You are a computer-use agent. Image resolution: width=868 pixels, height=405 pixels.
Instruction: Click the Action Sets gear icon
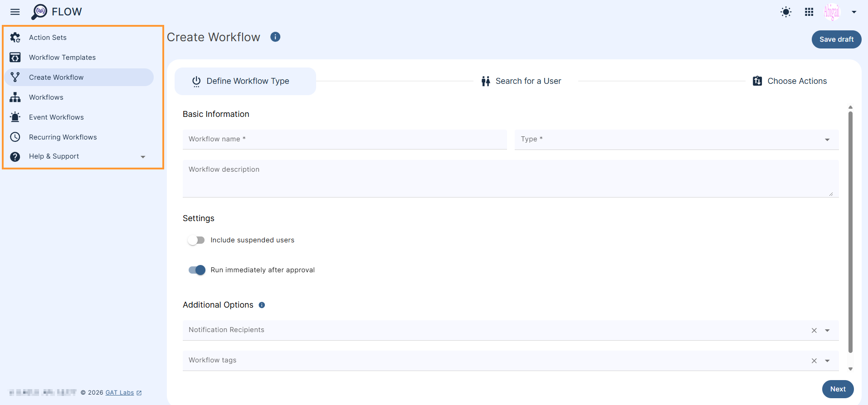tap(15, 38)
